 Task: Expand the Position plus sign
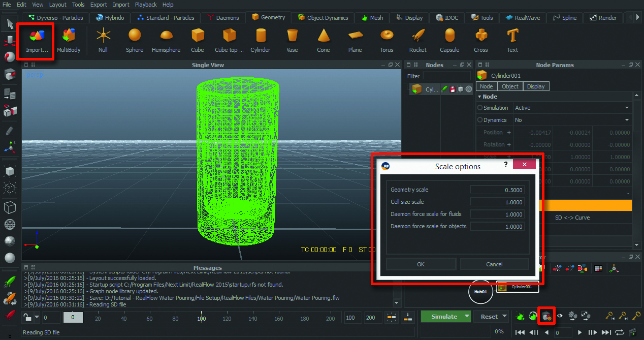click(508, 132)
